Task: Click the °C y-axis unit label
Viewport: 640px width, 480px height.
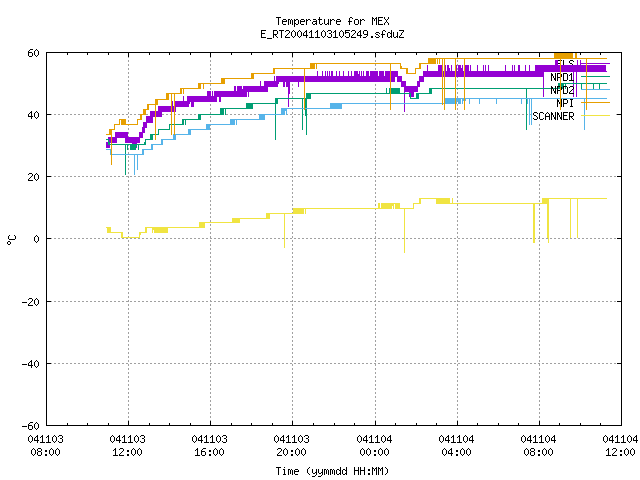Action: [11, 240]
